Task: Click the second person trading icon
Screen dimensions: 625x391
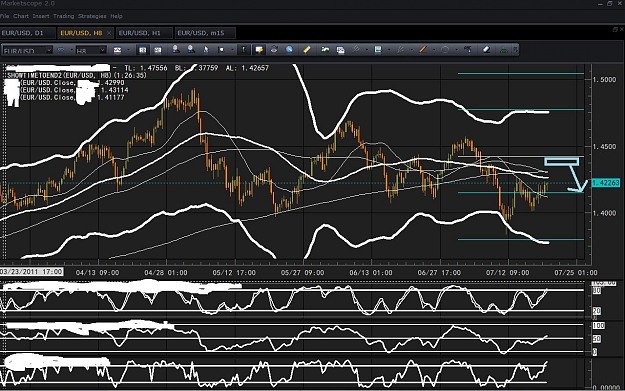Action: point(191,49)
